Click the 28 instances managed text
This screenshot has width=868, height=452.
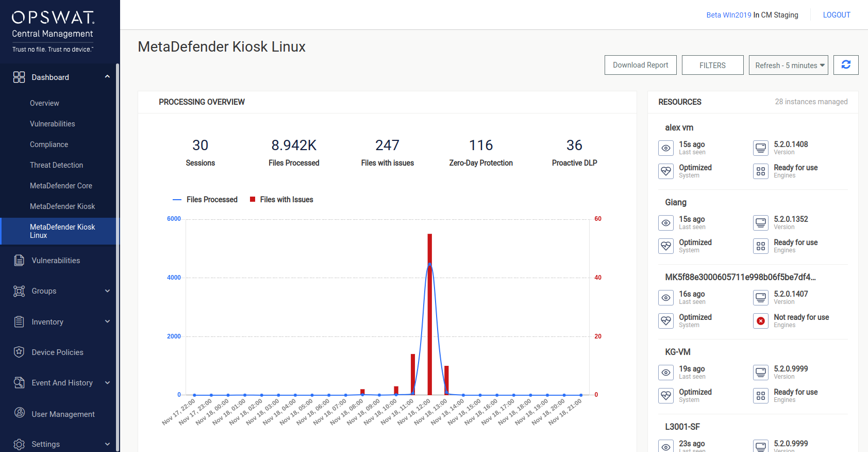[811, 102]
